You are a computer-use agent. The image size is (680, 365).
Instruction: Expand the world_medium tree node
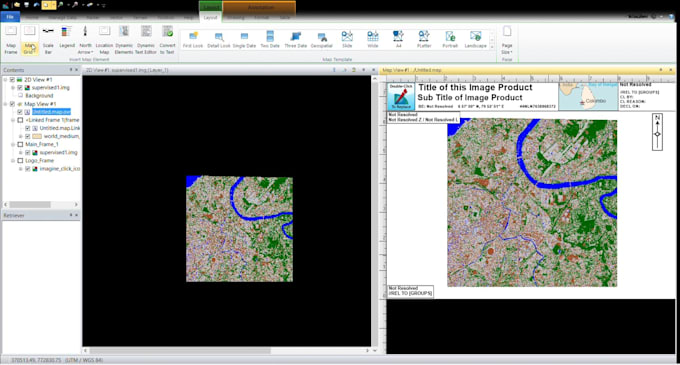[x=21, y=136]
